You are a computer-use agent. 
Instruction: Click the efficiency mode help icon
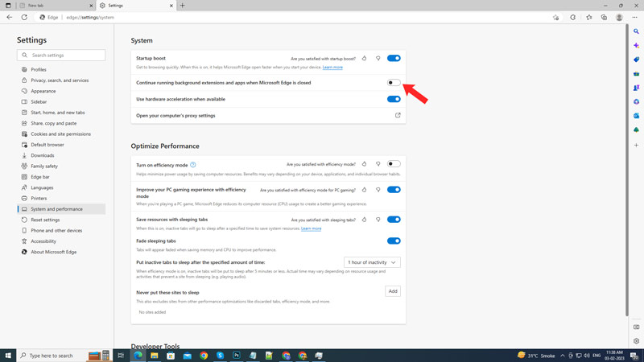(x=192, y=165)
